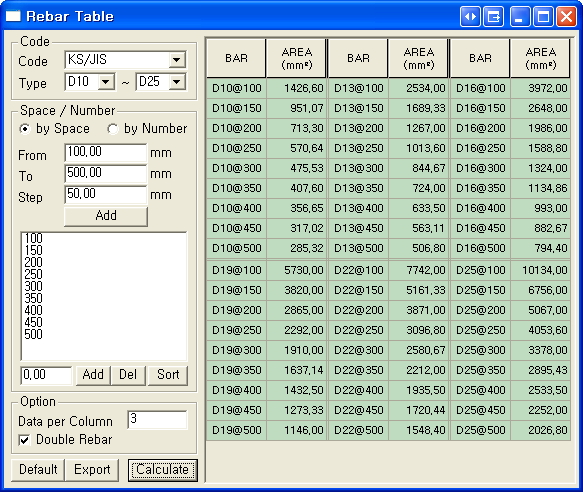The height and width of the screenshot is (492, 583).
Task: Open the KS/JIS code dropdown
Action: 177,60
